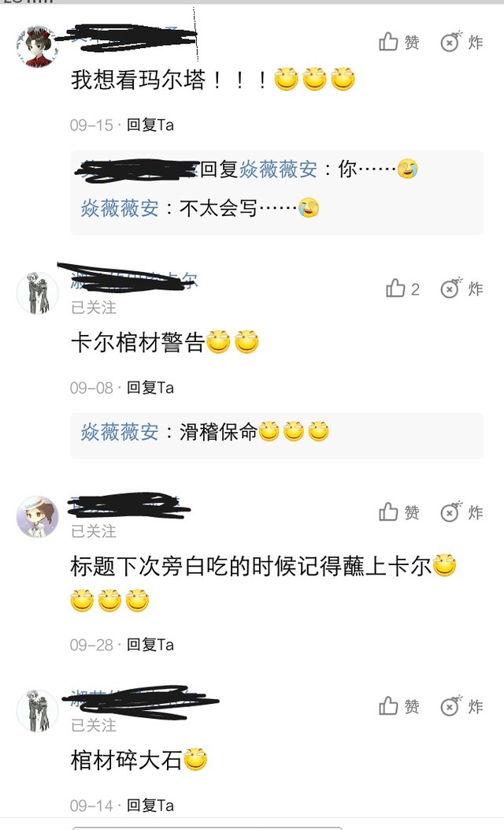The height and width of the screenshot is (830, 504).
Task: Like the 标题下次旁白吃的时候 comment
Action: 398,512
